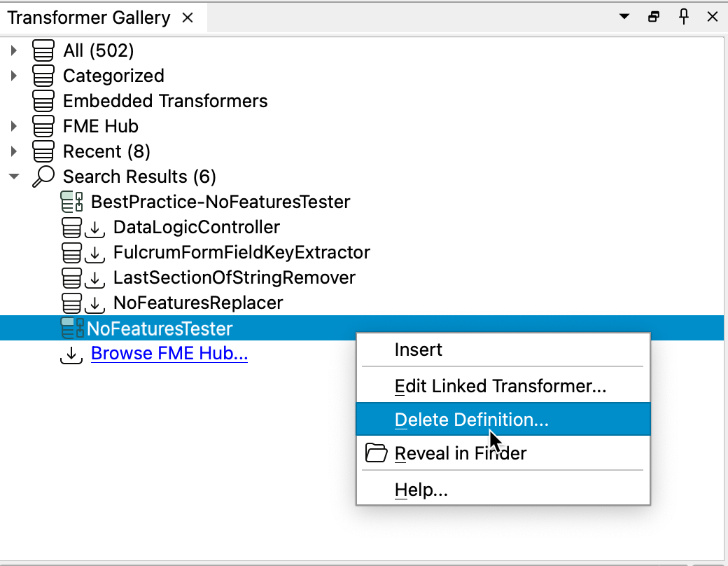
Task: Click the FulcrumFormFieldKeyExtractor download arrow icon
Action: click(94, 254)
